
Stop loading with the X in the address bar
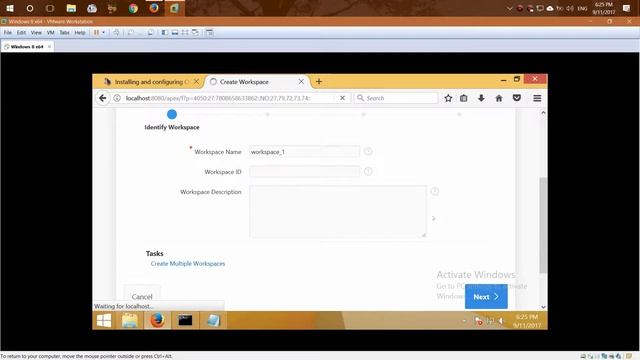pyautogui.click(x=342, y=98)
